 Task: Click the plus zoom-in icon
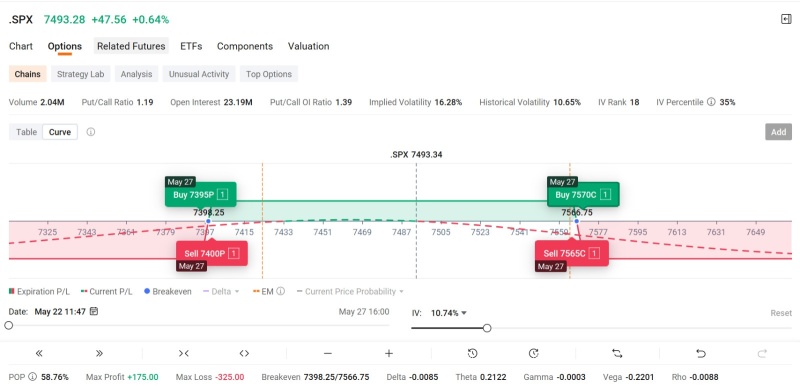pos(389,353)
